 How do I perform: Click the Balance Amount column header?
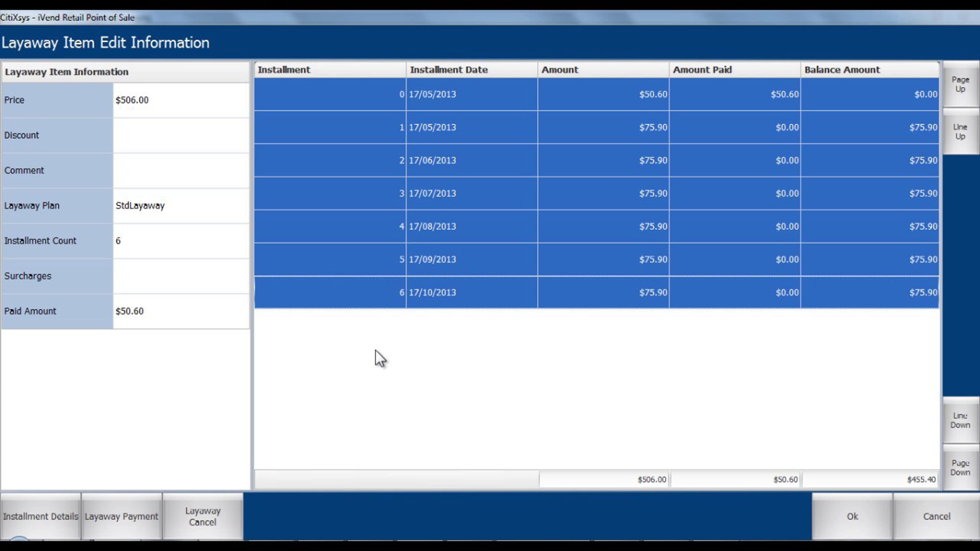870,70
